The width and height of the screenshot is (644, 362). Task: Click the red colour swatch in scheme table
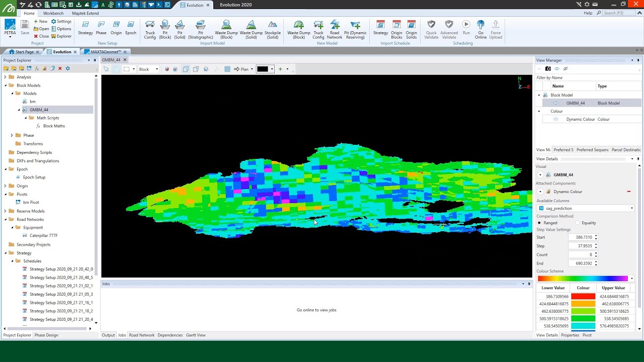[x=583, y=297]
